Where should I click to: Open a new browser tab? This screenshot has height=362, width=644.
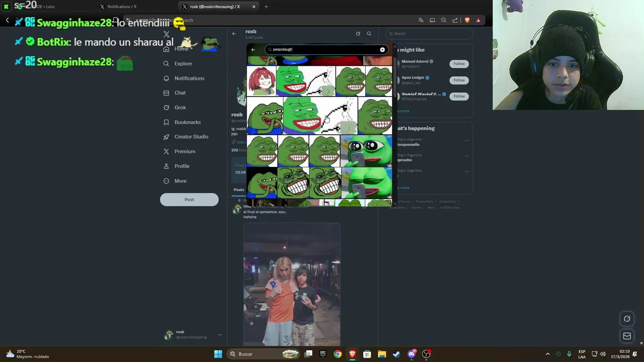(266, 7)
